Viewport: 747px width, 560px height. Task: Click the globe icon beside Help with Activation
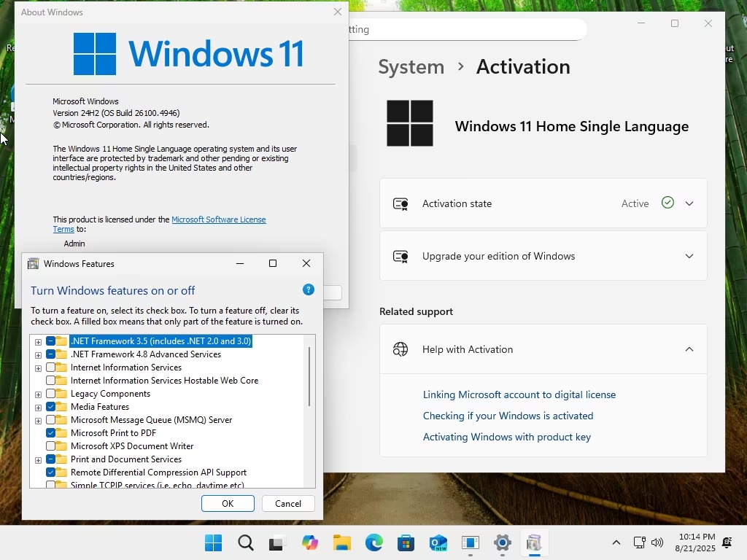(x=400, y=349)
